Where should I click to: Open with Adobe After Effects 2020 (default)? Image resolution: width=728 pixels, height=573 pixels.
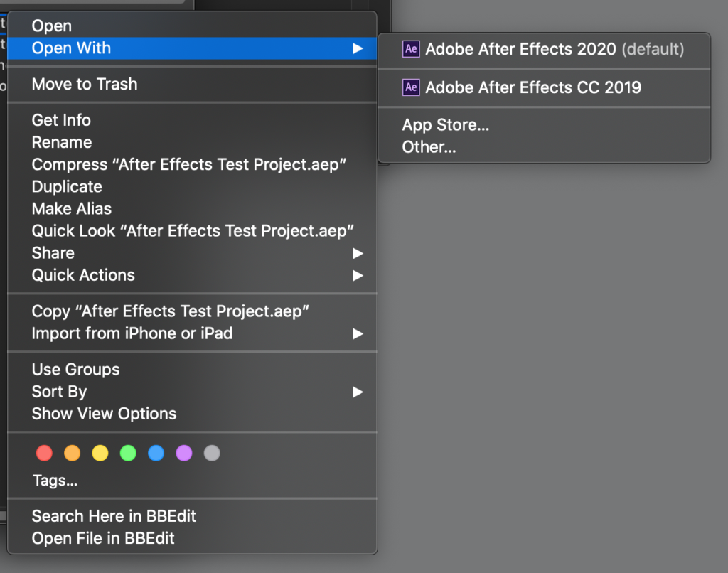coord(544,49)
